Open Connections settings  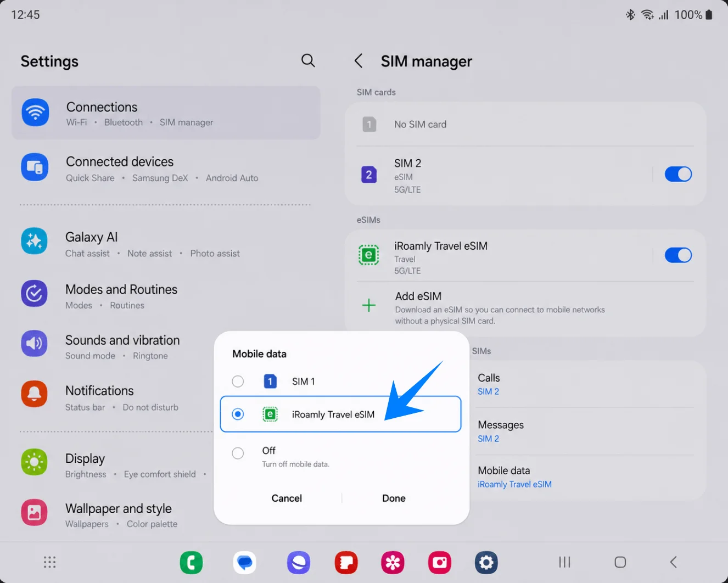coord(166,113)
